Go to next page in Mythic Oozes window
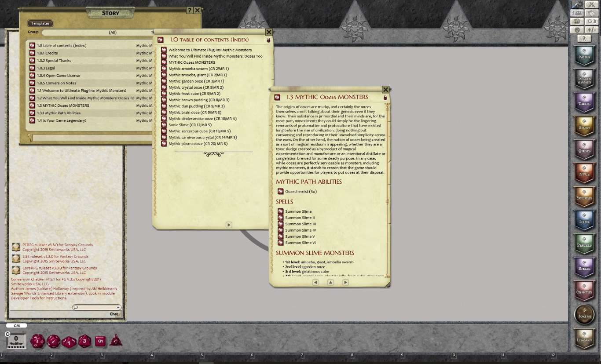The height and width of the screenshot is (364, 601). (345, 282)
